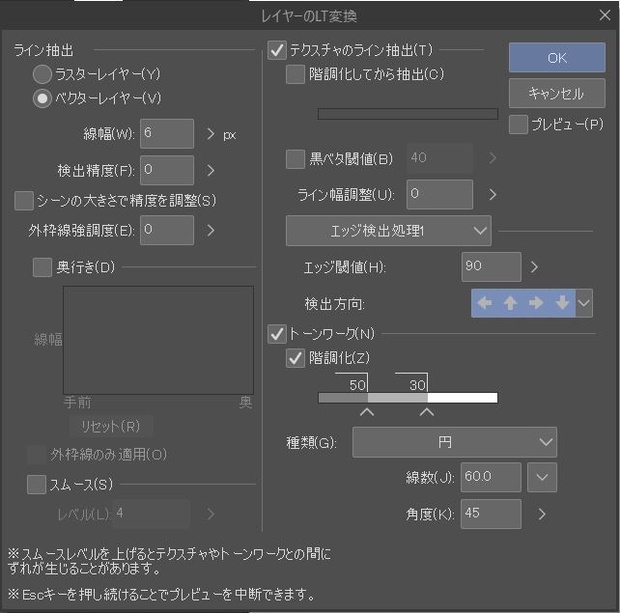This screenshot has height=613, width=620.
Task: Uncheck the トーンワーク(N) checkbox
Action: [x=277, y=334]
